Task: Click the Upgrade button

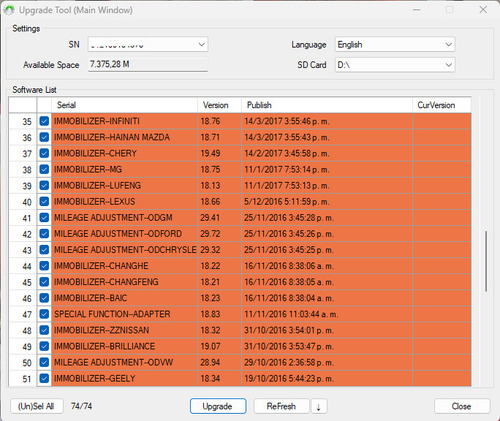Action: pos(218,406)
